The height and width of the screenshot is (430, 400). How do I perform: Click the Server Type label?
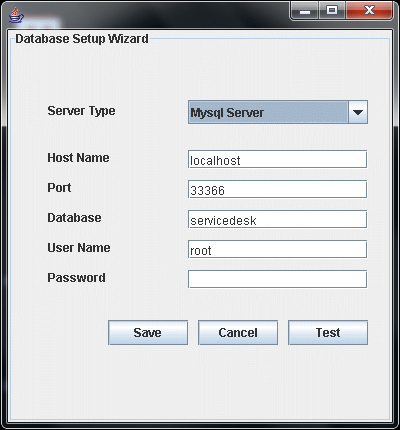[81, 111]
